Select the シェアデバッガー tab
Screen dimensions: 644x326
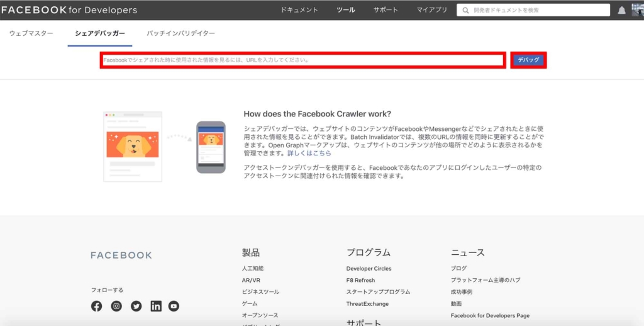[100, 33]
